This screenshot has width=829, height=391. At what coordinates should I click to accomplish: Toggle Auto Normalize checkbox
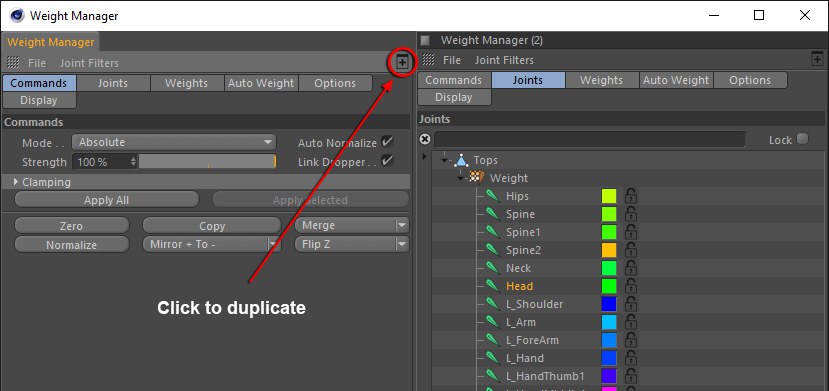[388, 142]
